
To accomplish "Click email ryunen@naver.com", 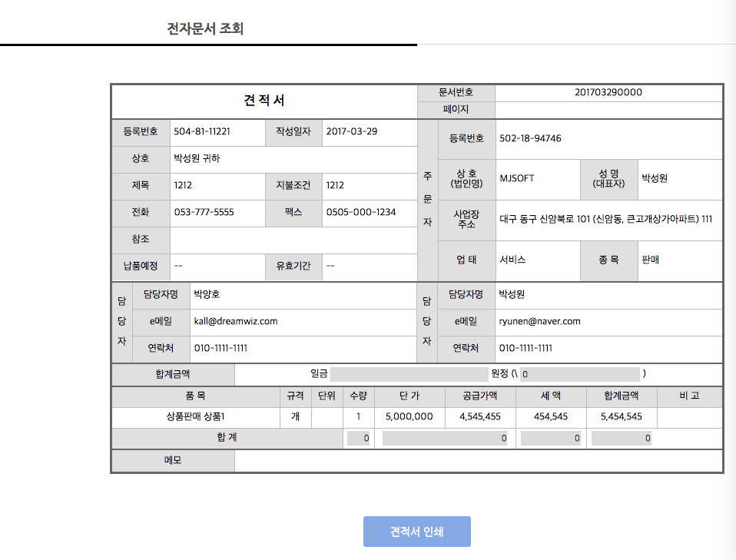I will click(x=540, y=321).
